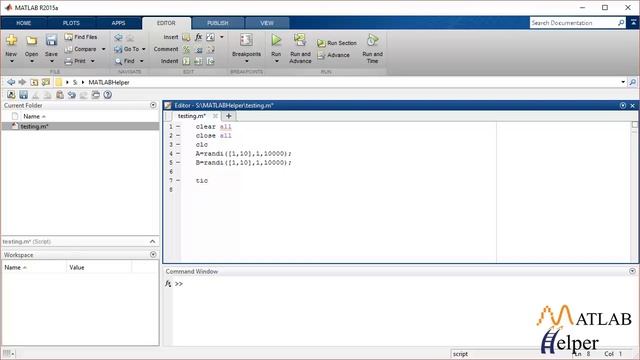The width and height of the screenshot is (640, 360).
Task: Click the Find Files button
Action: click(81, 37)
